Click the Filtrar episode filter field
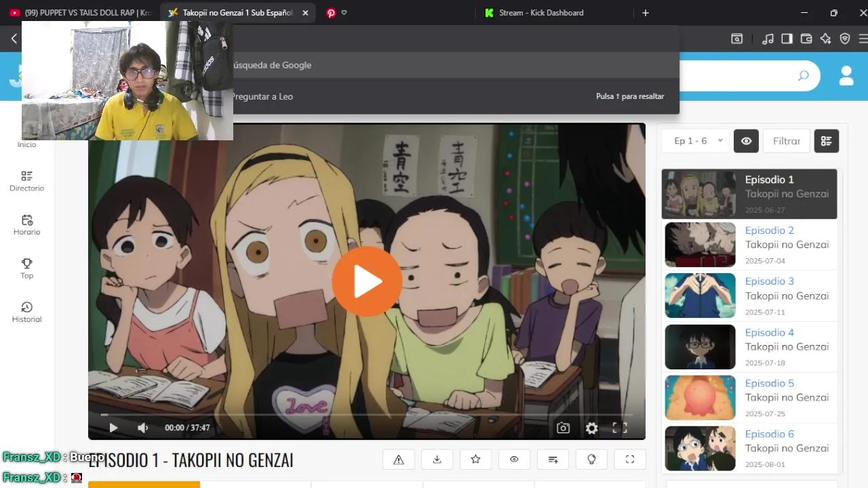868x488 pixels. pos(787,141)
